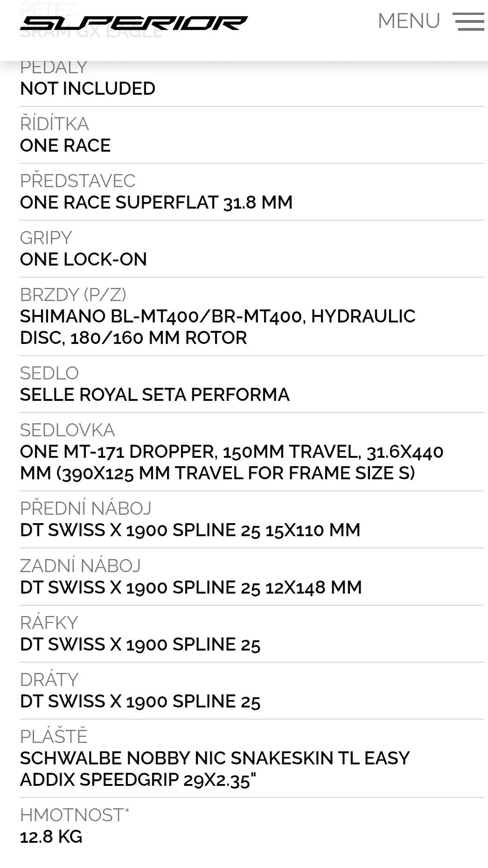Click the ŘÍDÍTKA heading label
The width and height of the screenshot is (488, 868).
55,124
